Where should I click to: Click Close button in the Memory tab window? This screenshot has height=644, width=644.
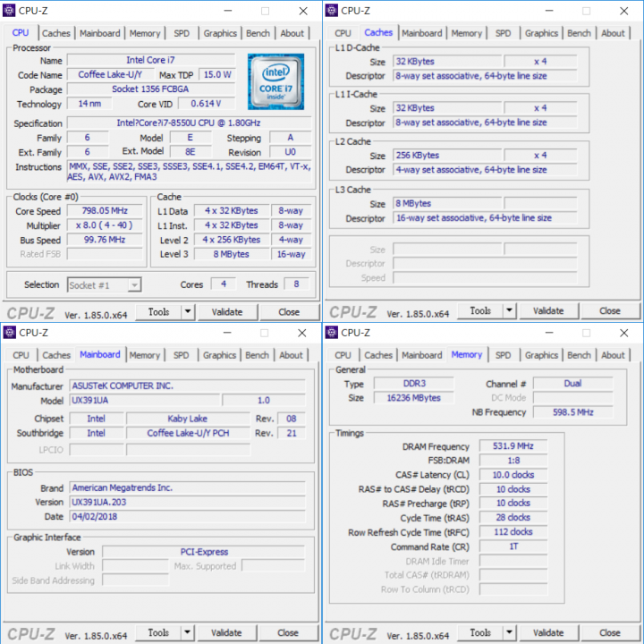point(610,632)
